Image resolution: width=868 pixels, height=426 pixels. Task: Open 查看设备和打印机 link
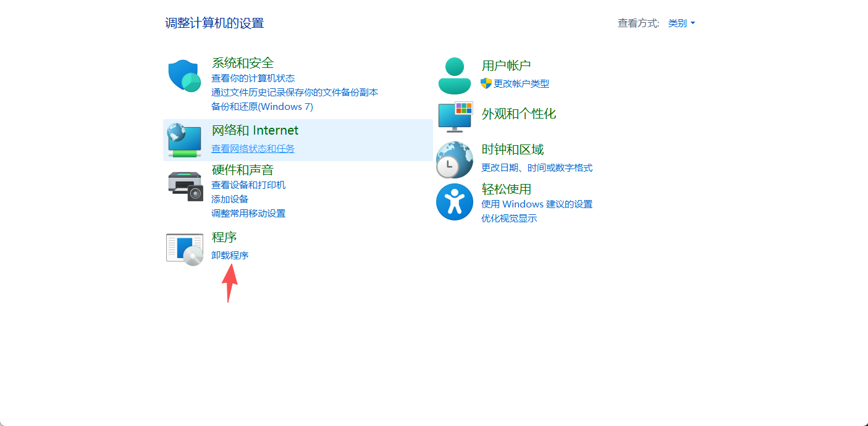(x=248, y=185)
